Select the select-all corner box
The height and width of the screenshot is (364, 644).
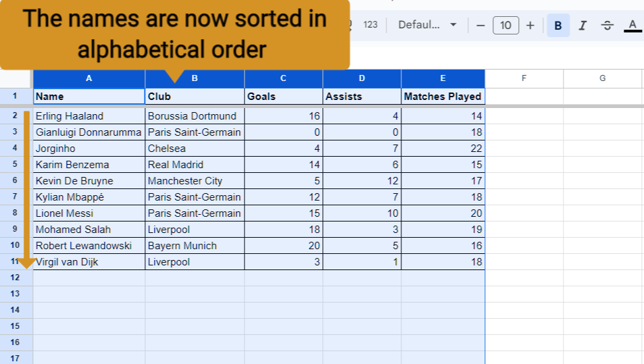click(16, 78)
